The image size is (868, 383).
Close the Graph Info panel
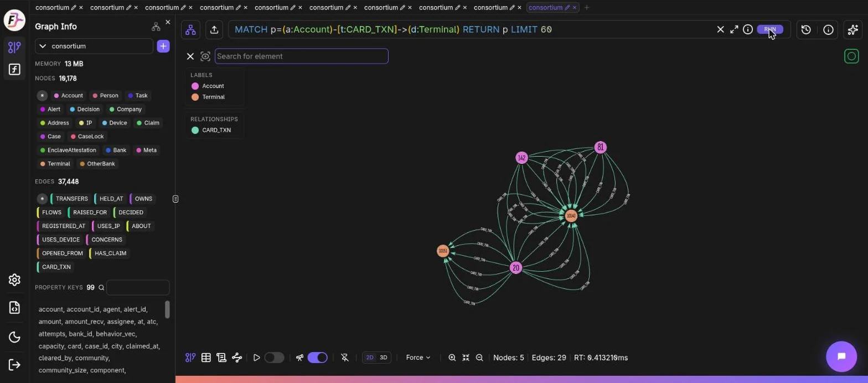point(168,22)
